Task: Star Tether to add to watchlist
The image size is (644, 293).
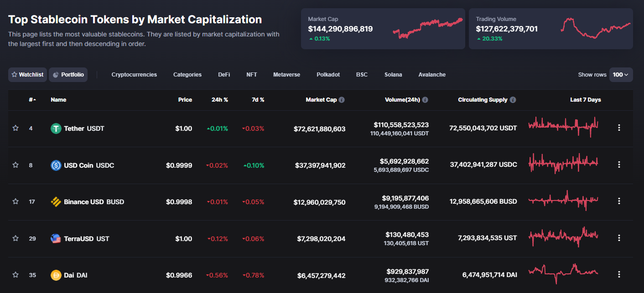Action: [16, 129]
